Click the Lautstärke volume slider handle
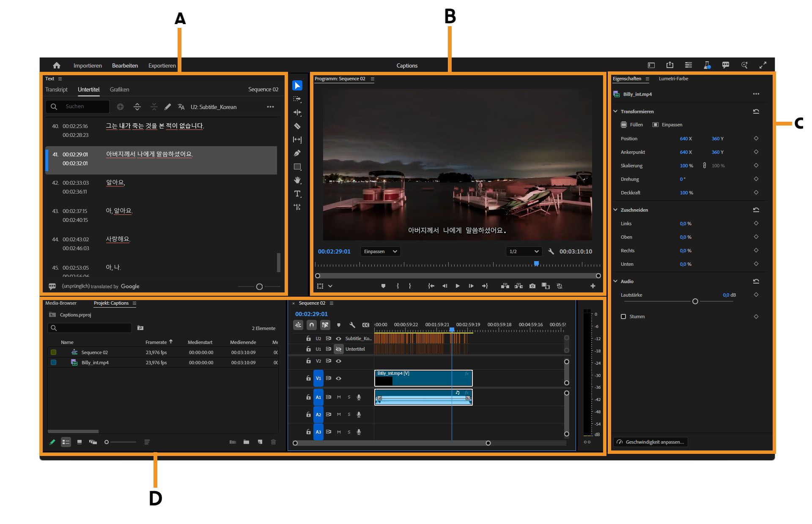Image resolution: width=812 pixels, height=524 pixels. 695,301
